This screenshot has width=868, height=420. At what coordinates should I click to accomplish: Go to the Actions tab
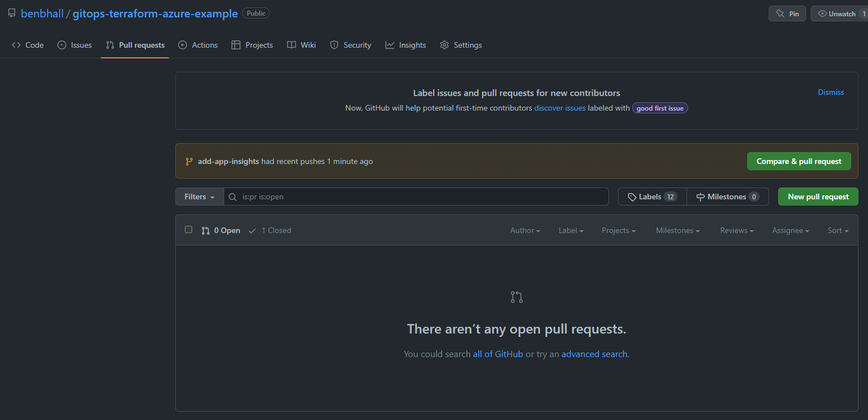coord(198,45)
